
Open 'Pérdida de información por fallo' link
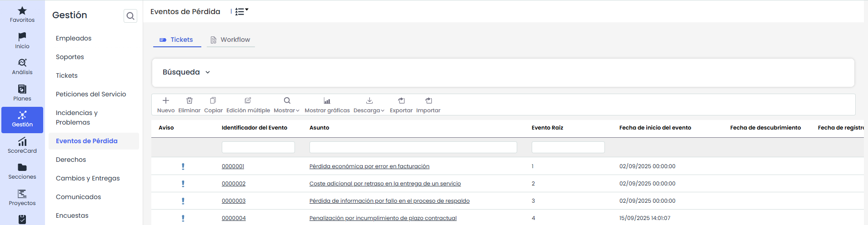click(389, 201)
